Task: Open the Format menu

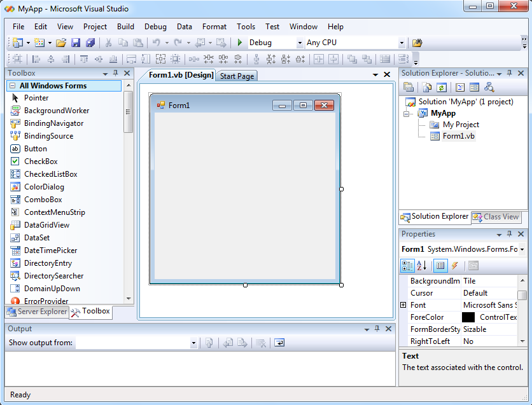Action: [x=214, y=27]
